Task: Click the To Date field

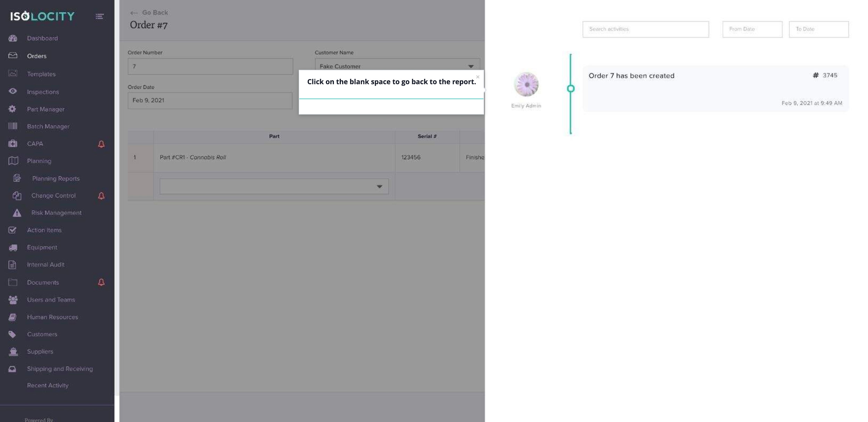Action: 819,29
